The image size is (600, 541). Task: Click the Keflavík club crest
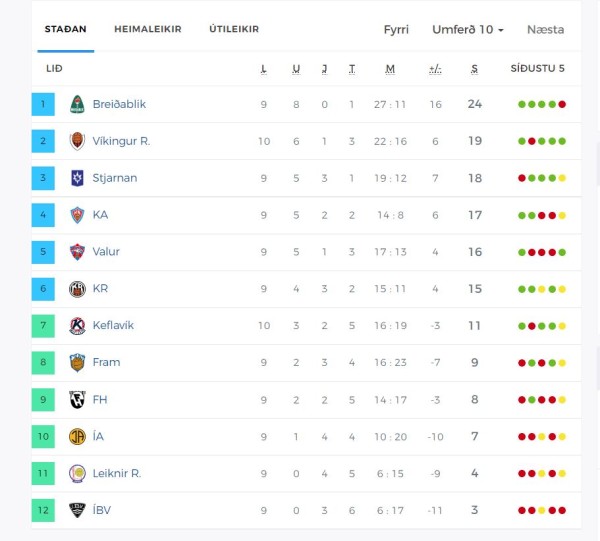click(77, 326)
